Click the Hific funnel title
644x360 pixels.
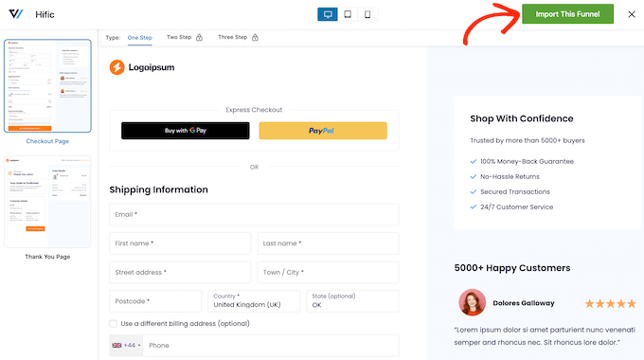click(x=45, y=15)
